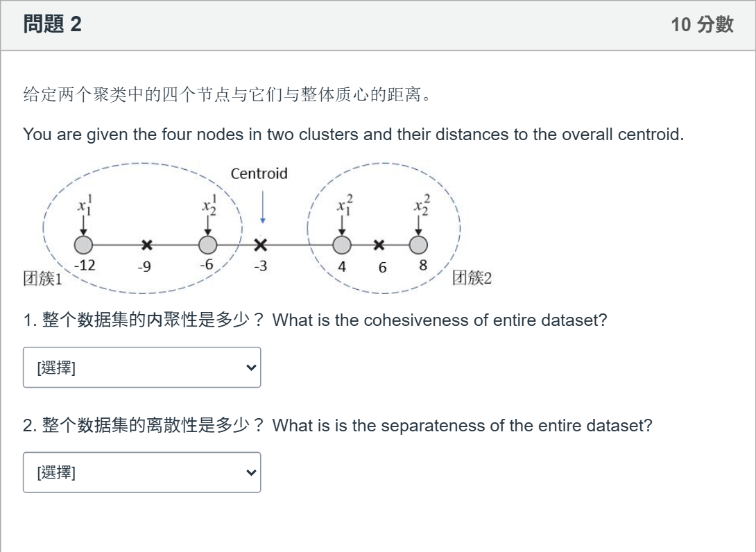The image size is (756, 552).
Task: Click the separateness question text
Action: tap(338, 425)
